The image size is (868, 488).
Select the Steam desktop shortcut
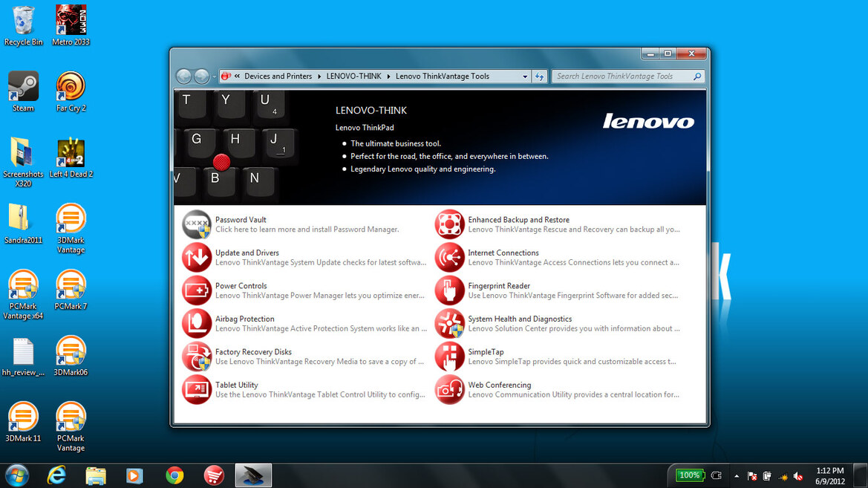pos(23,92)
